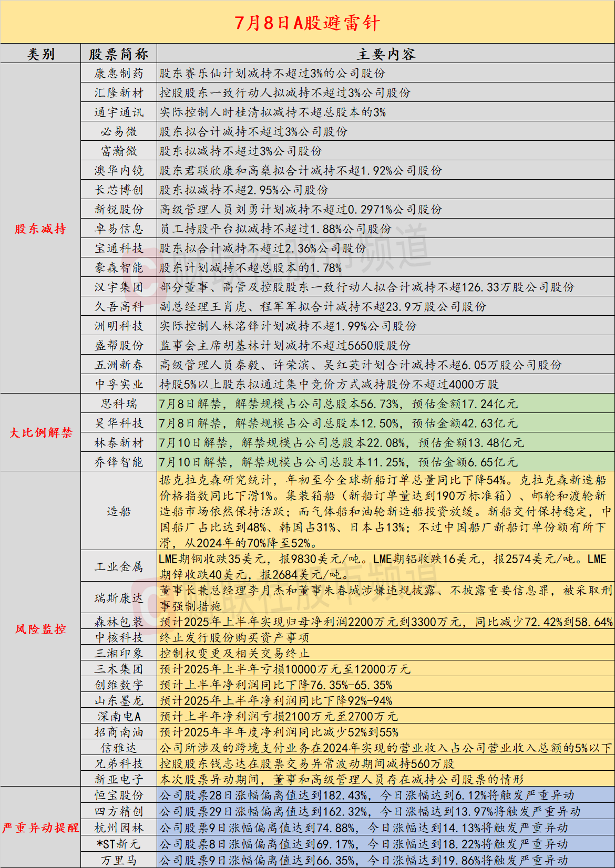Select the 风险监控 category cell
The image size is (615, 868).
(40, 629)
